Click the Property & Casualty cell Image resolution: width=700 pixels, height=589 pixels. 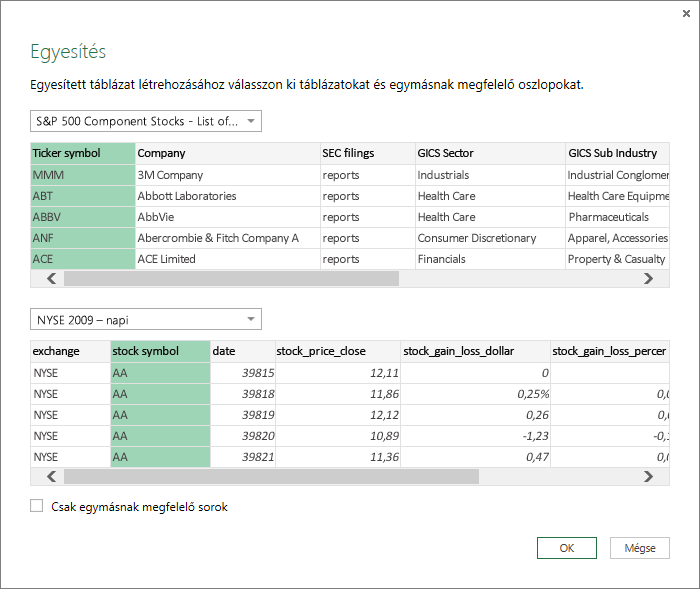point(617,259)
